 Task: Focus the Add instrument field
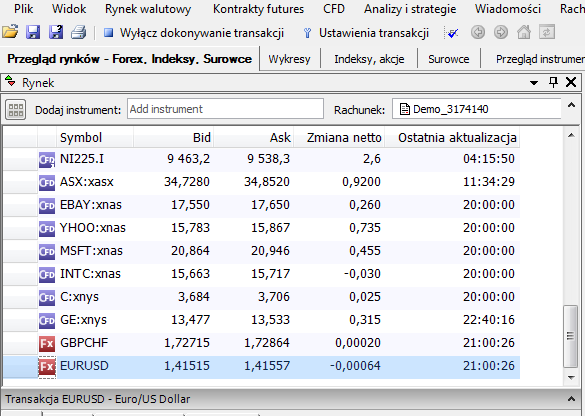(225, 109)
